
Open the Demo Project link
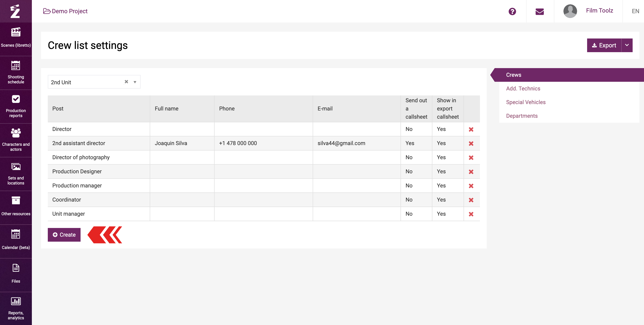coord(66,11)
